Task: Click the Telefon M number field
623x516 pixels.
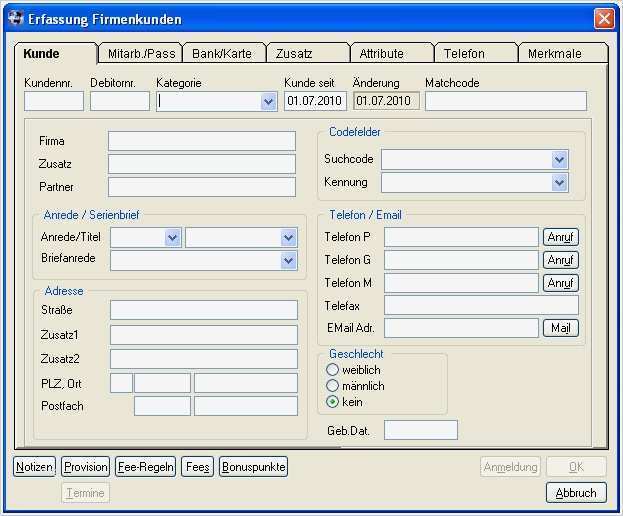Action: click(461, 283)
